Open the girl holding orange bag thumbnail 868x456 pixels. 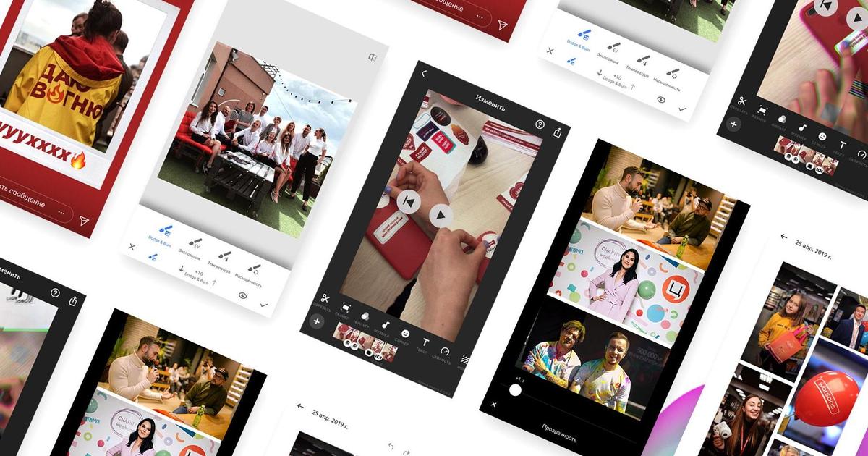(x=788, y=321)
